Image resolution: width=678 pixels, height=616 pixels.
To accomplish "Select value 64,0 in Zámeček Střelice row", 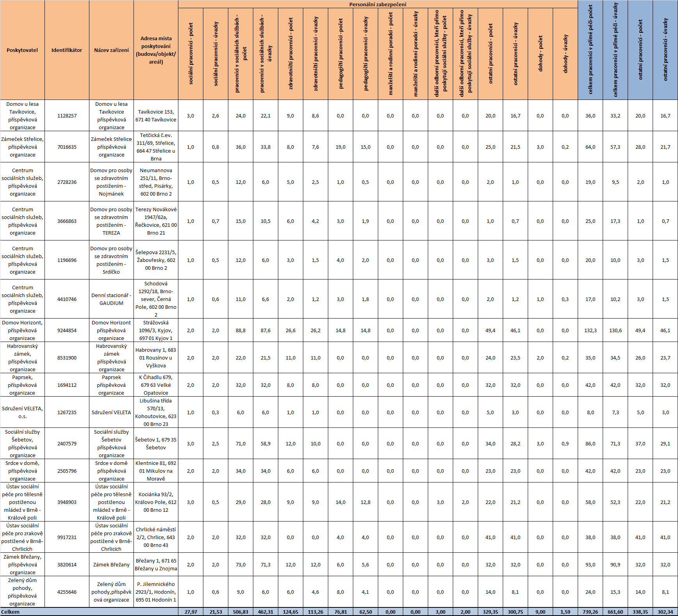I will click(x=590, y=147).
